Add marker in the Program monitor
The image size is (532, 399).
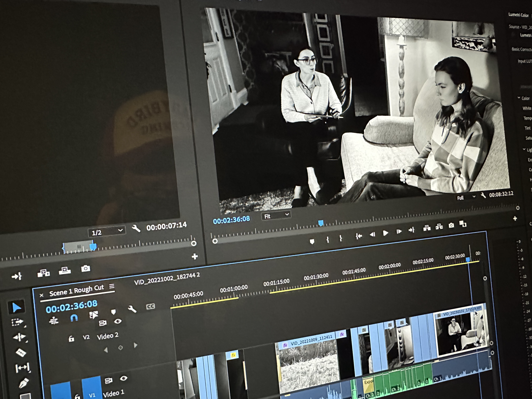click(312, 241)
